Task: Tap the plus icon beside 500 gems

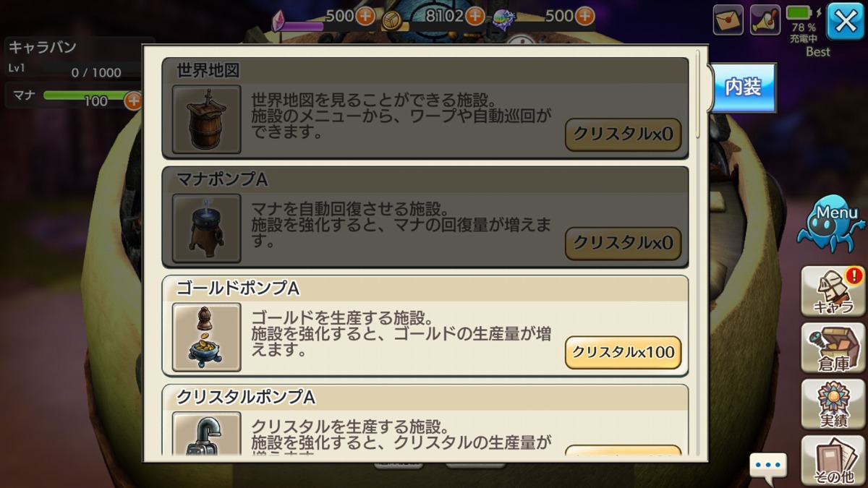Action: tap(365, 15)
